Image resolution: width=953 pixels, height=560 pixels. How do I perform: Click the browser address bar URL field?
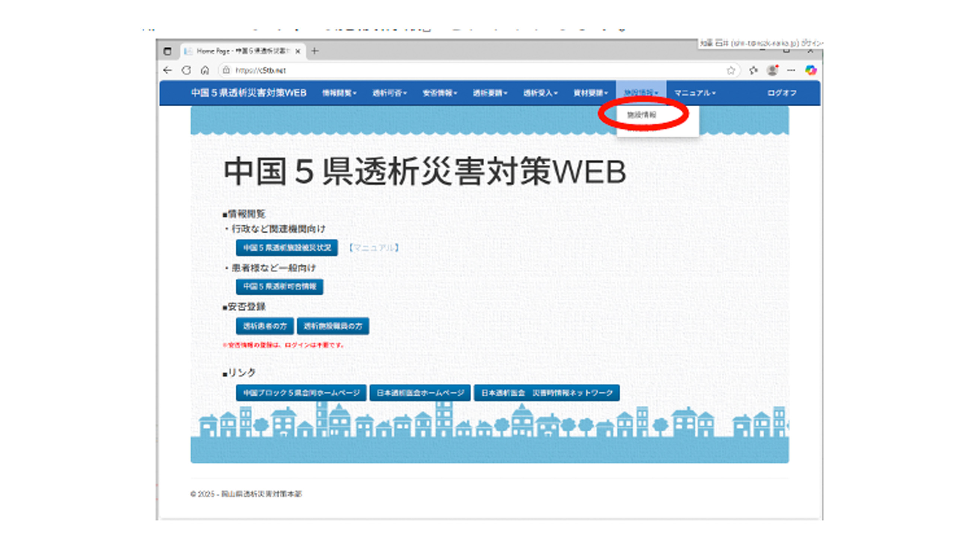(x=454, y=70)
